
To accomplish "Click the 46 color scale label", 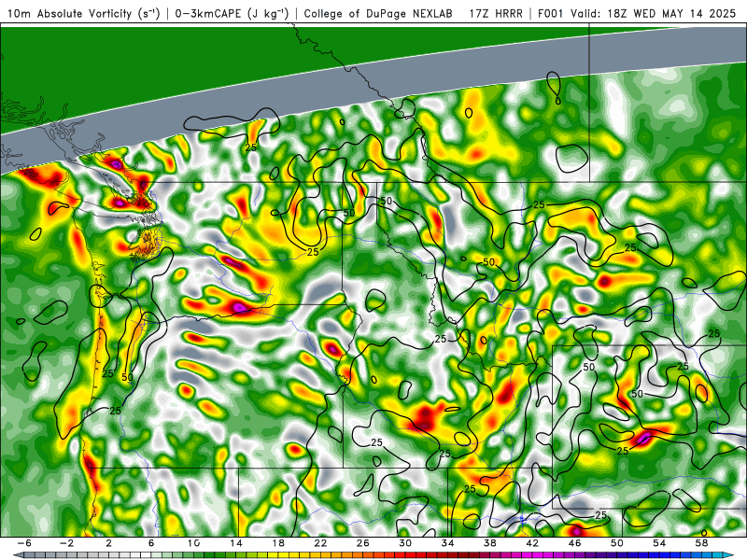I will pyautogui.click(x=574, y=543).
